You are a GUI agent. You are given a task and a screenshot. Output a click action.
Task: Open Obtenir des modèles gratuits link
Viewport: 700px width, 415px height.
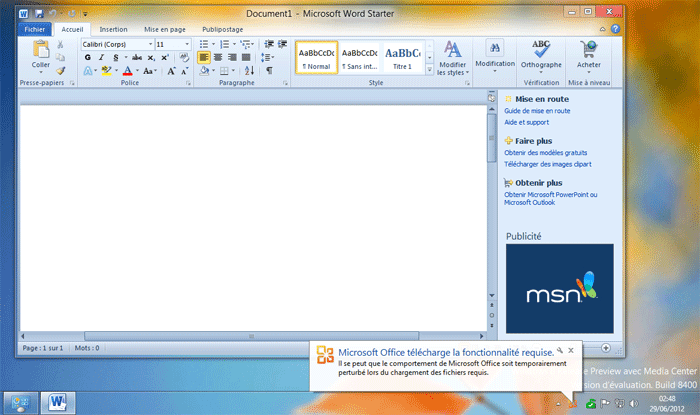click(x=546, y=153)
